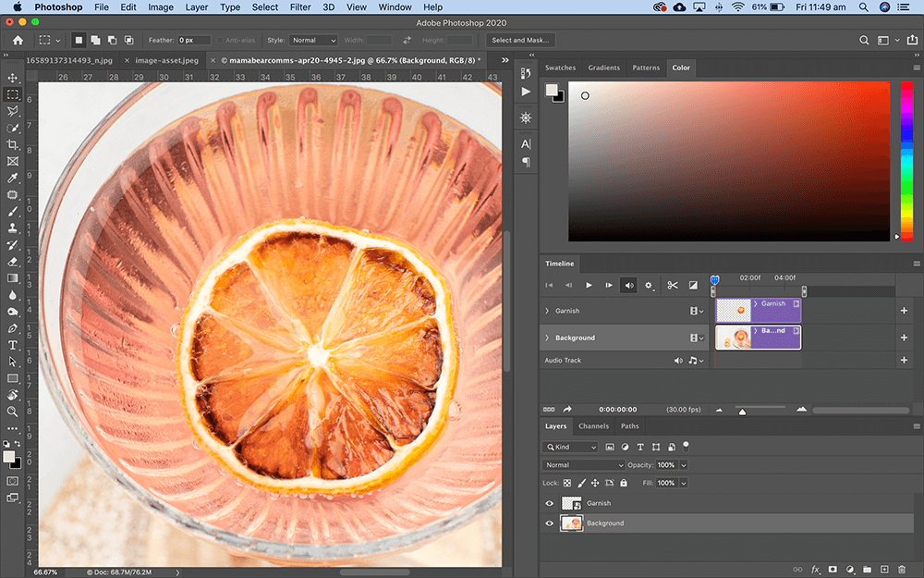Select the Zoom tool
The image size is (924, 578).
pyautogui.click(x=12, y=412)
